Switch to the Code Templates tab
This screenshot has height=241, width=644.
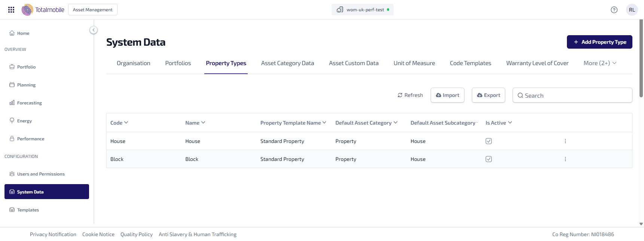[470, 63]
